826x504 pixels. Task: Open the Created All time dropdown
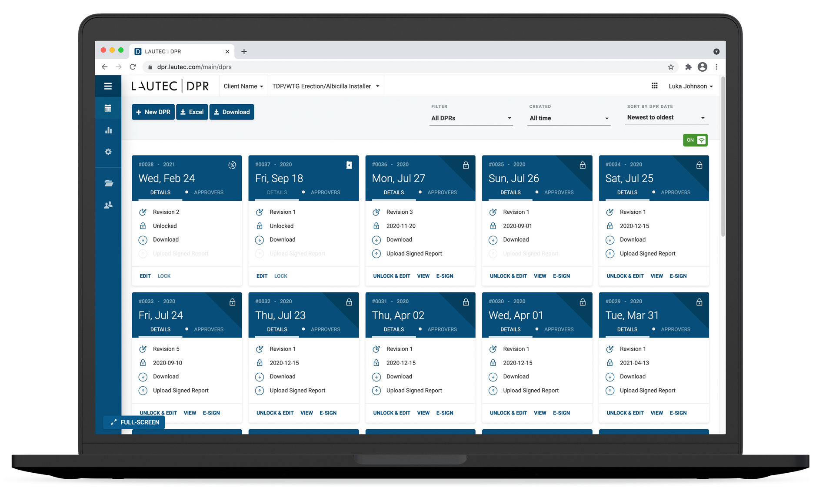(x=569, y=118)
